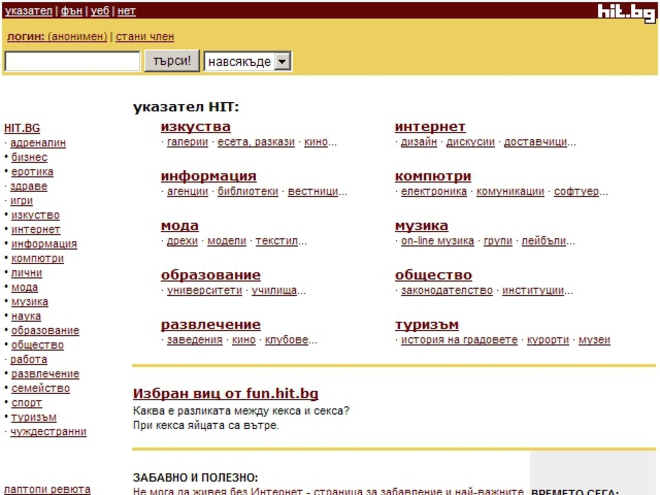The width and height of the screenshot is (660, 495).
Task: Open the компютри directory heading
Action: point(433,176)
